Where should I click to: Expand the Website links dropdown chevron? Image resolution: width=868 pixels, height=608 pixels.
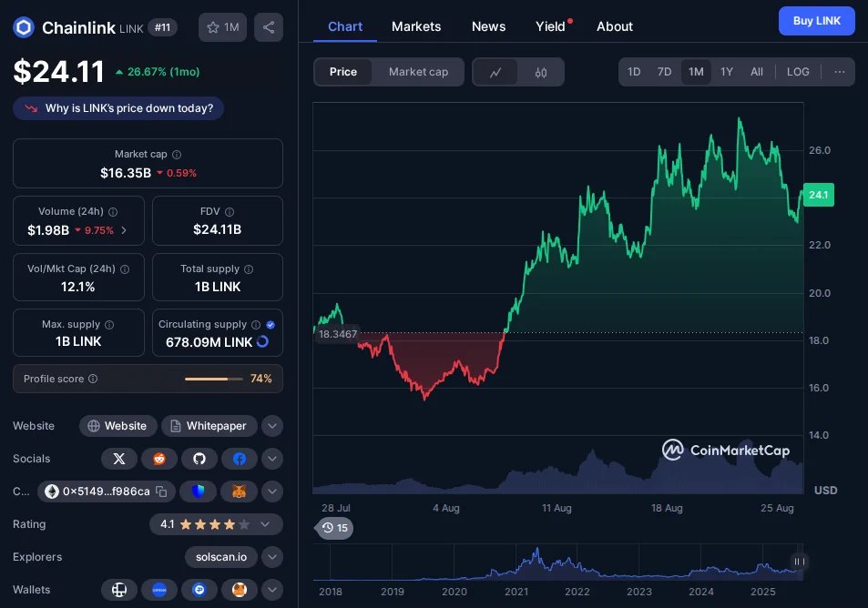pyautogui.click(x=271, y=426)
